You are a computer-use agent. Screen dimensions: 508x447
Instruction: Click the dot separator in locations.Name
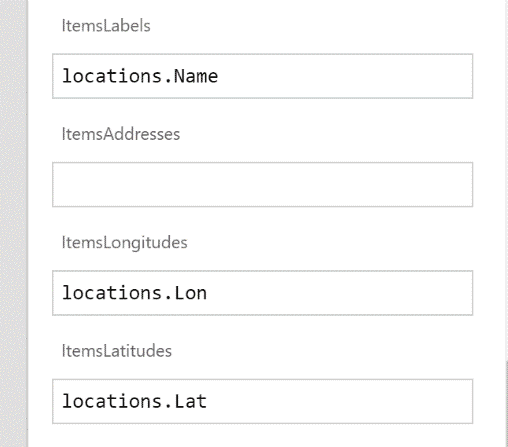(x=168, y=81)
